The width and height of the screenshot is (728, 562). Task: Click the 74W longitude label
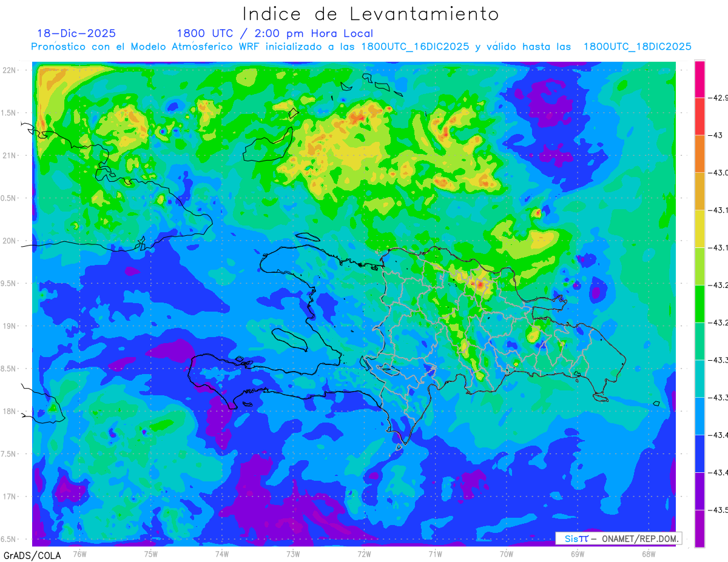click(221, 553)
